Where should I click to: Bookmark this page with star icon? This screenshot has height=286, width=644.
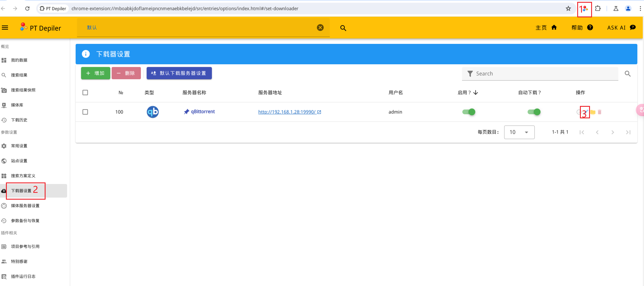[x=568, y=9]
